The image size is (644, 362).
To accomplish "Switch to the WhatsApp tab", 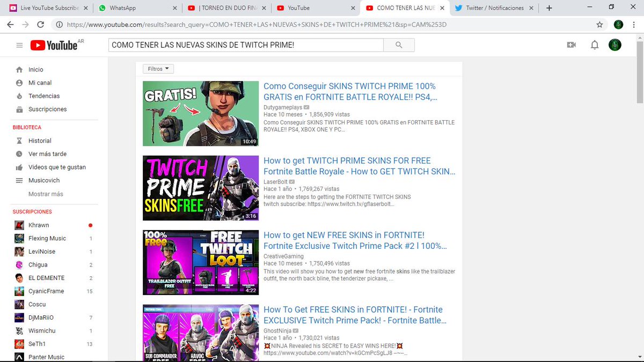I will point(137,8).
